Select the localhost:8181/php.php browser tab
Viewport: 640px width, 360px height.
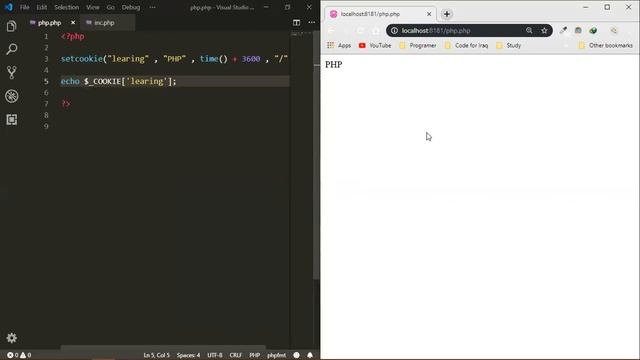coord(380,14)
